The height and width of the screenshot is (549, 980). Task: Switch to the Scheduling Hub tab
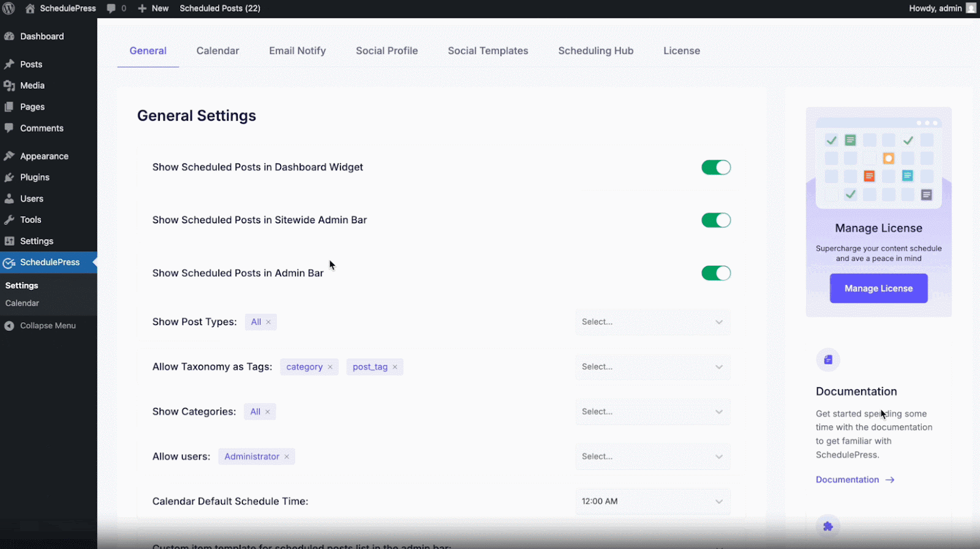(596, 51)
